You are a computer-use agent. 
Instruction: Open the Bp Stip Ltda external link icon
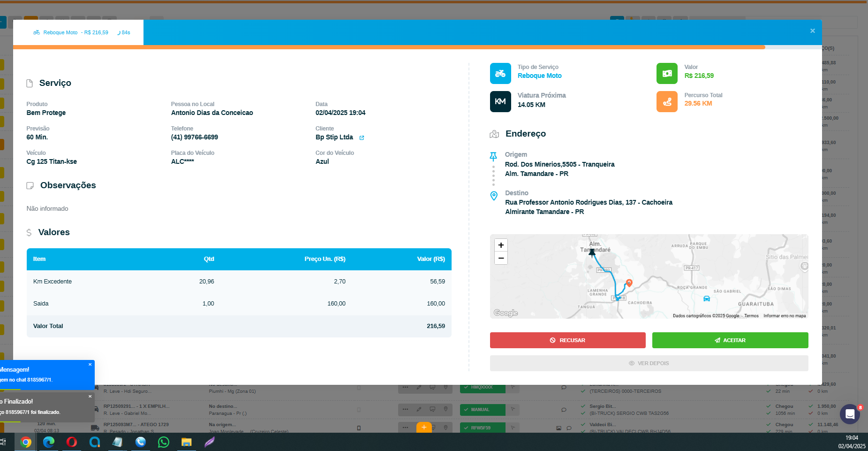click(x=362, y=138)
